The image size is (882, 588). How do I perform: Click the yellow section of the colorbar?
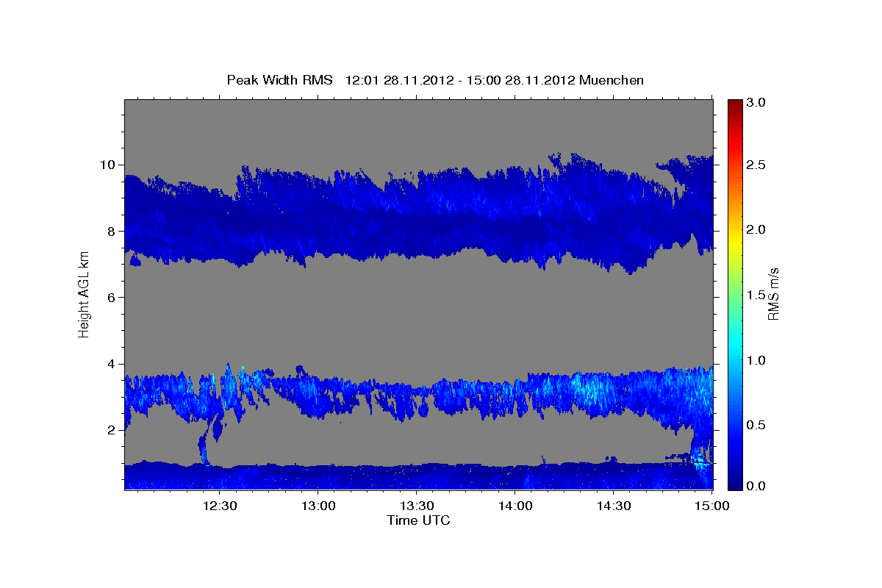[x=735, y=239]
